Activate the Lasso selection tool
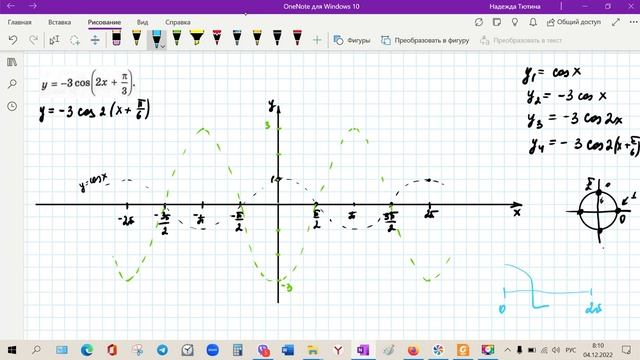640x360 pixels. (x=75, y=40)
